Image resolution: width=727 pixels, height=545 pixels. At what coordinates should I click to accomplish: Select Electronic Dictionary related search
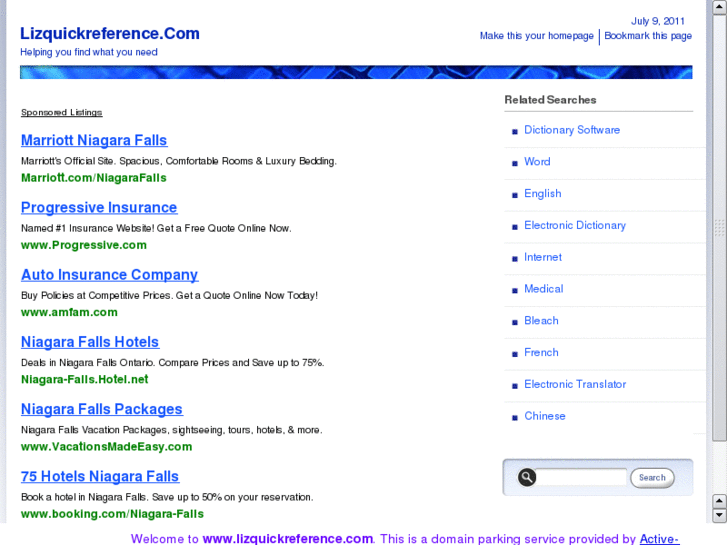575,225
